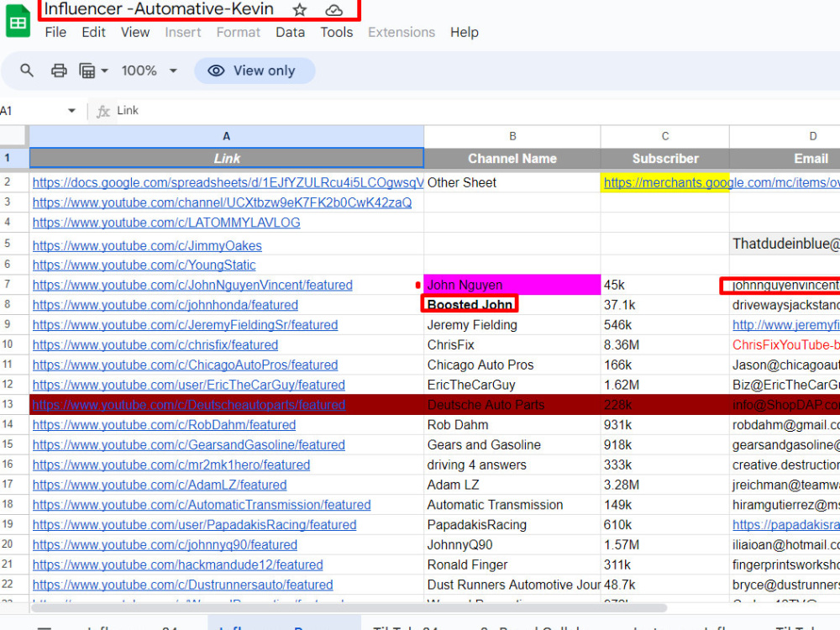Image resolution: width=840 pixels, height=630 pixels.
Task: Open the filter views table icon
Action: [x=87, y=71]
